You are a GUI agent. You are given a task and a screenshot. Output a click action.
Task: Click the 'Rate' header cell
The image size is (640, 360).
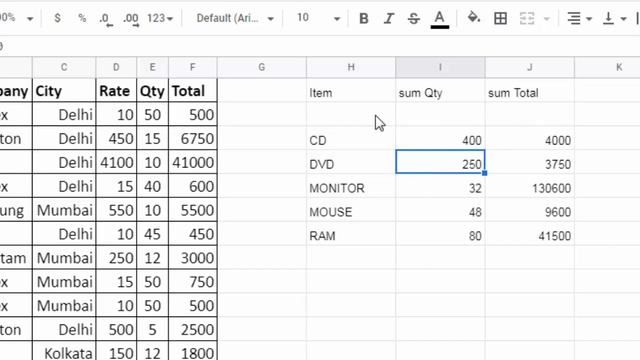(x=116, y=91)
